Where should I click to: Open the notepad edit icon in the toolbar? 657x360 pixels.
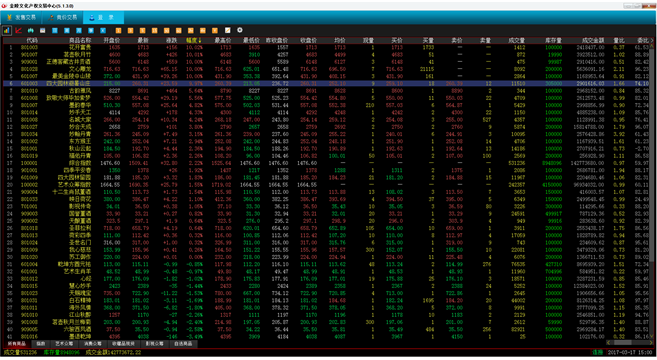coord(228,30)
